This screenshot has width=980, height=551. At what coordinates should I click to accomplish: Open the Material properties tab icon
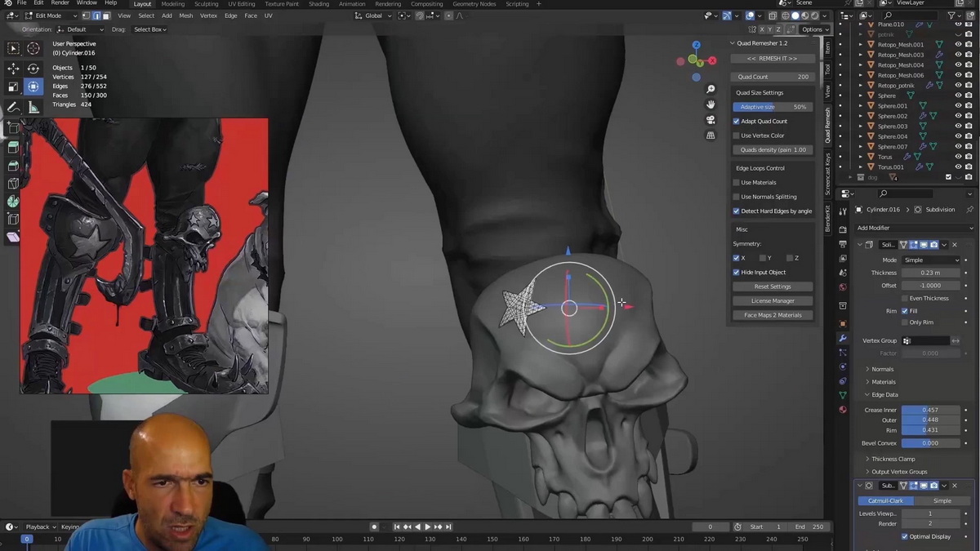pos(843,410)
